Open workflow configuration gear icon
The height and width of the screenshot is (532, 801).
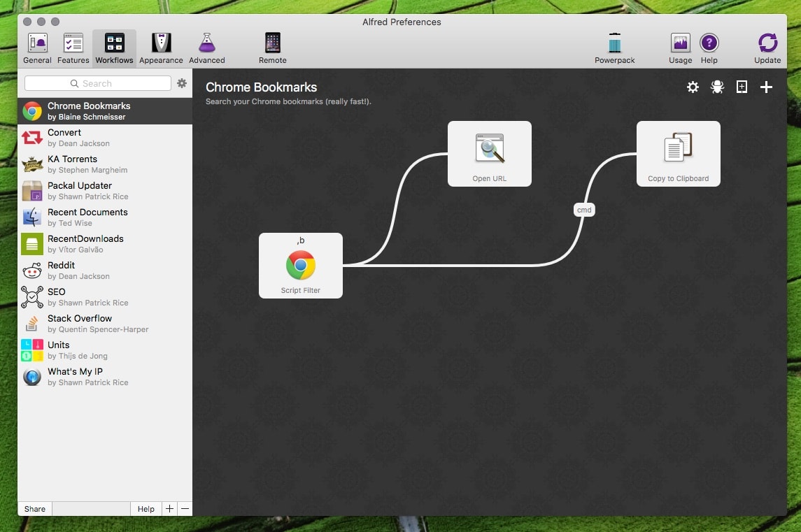tap(693, 87)
